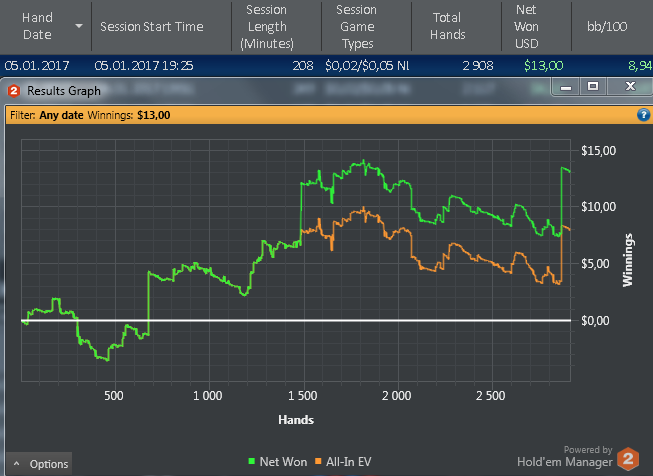Click the 2 500 hands x-axis label

pyautogui.click(x=491, y=395)
